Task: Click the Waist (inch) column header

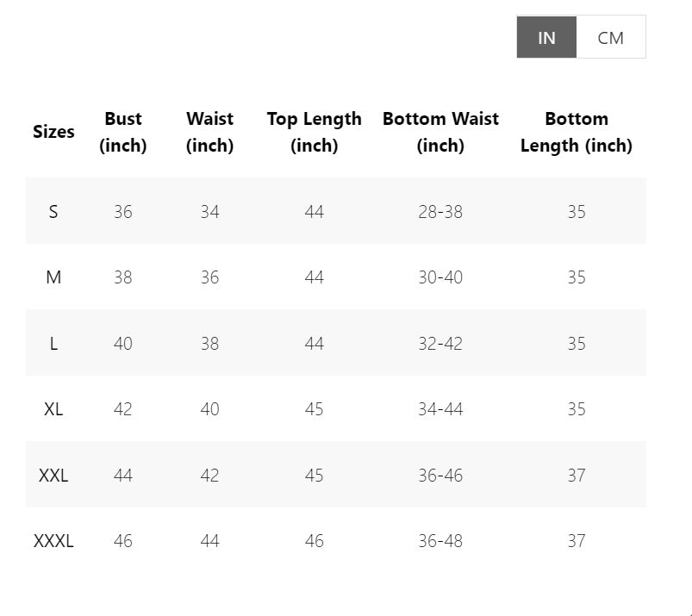Action: click(x=209, y=132)
